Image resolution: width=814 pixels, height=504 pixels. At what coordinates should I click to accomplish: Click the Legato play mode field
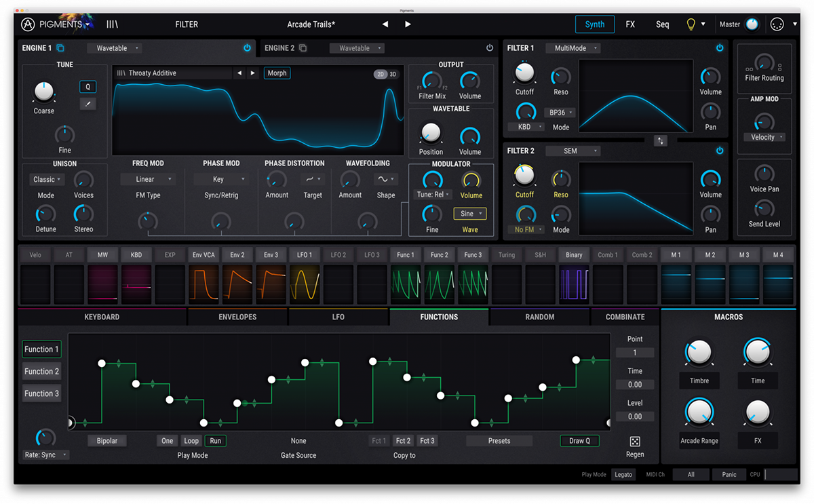(623, 475)
